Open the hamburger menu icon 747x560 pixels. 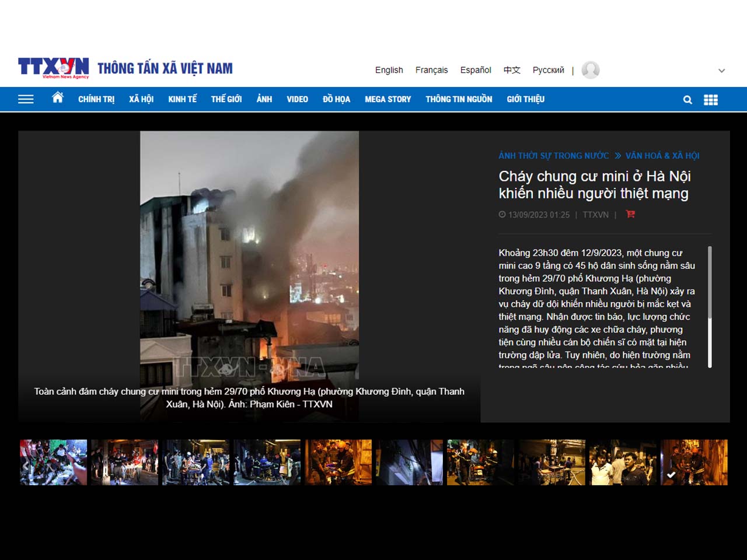click(x=26, y=99)
